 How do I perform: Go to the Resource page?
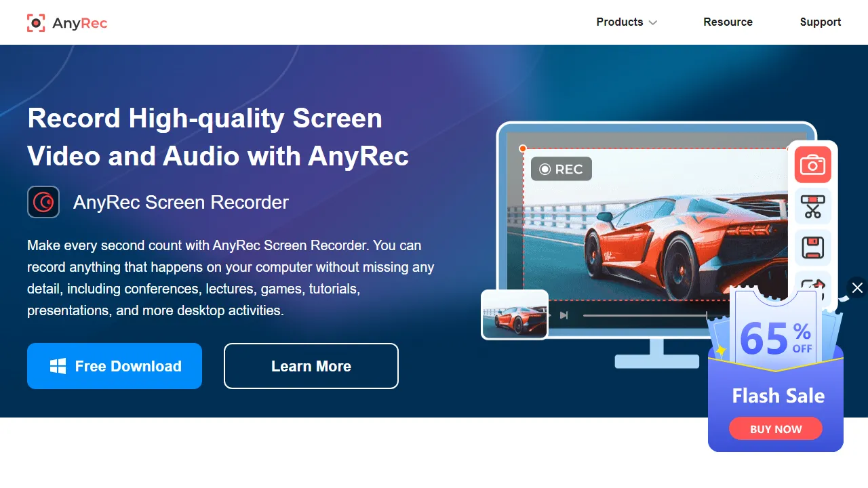click(x=728, y=22)
